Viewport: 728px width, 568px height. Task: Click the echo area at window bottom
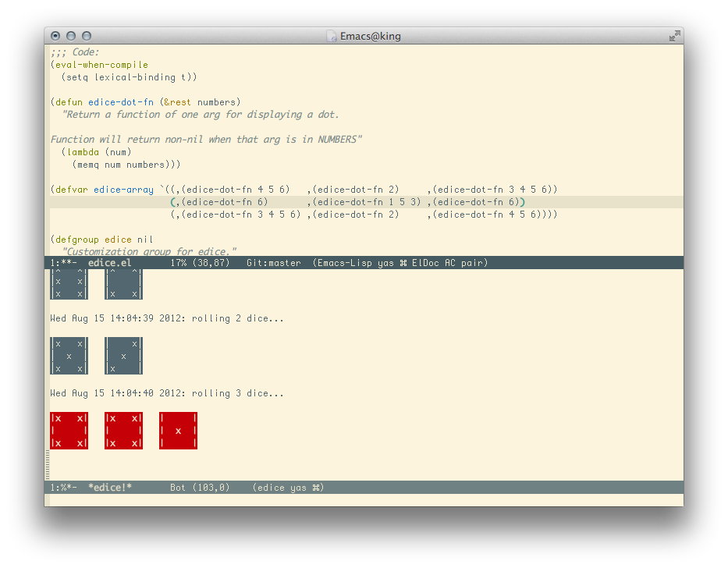tap(364, 500)
